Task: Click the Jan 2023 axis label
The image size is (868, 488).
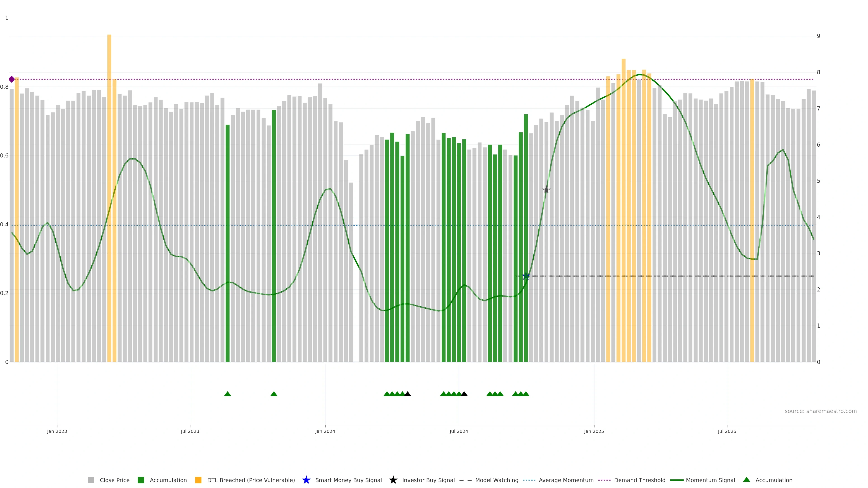Action: click(57, 432)
